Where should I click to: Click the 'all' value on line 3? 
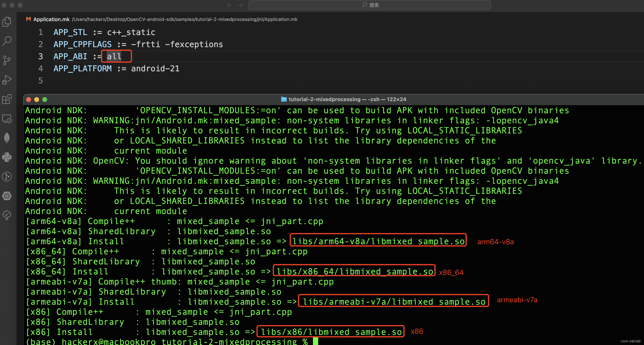114,56
